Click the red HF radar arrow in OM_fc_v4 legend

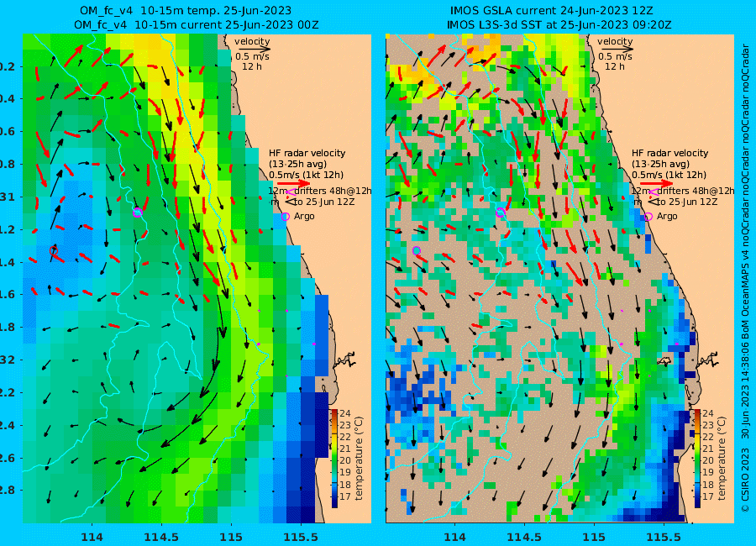pyautogui.click(x=294, y=183)
